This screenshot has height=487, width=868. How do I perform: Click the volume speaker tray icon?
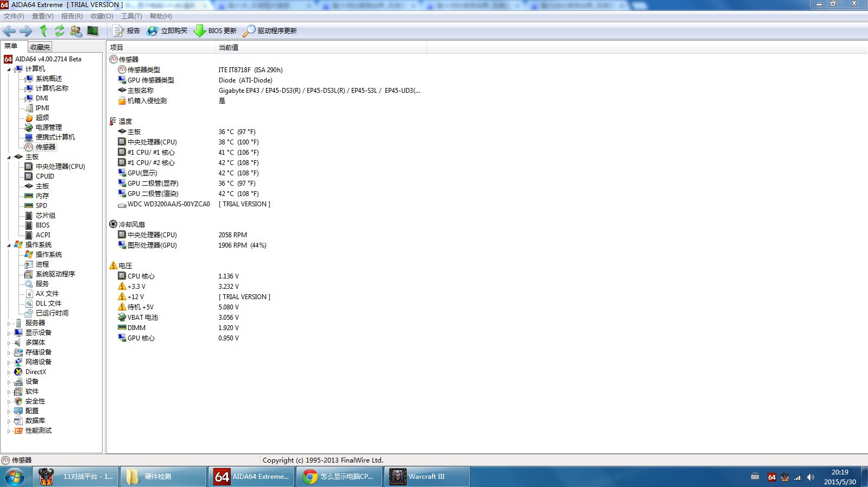click(810, 477)
